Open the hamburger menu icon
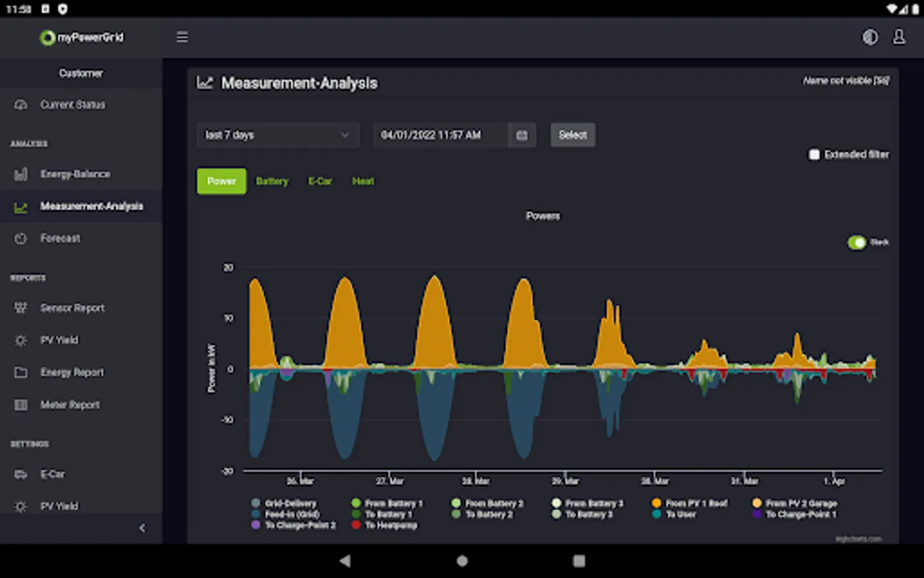Viewport: 924px width, 578px height. tap(182, 37)
